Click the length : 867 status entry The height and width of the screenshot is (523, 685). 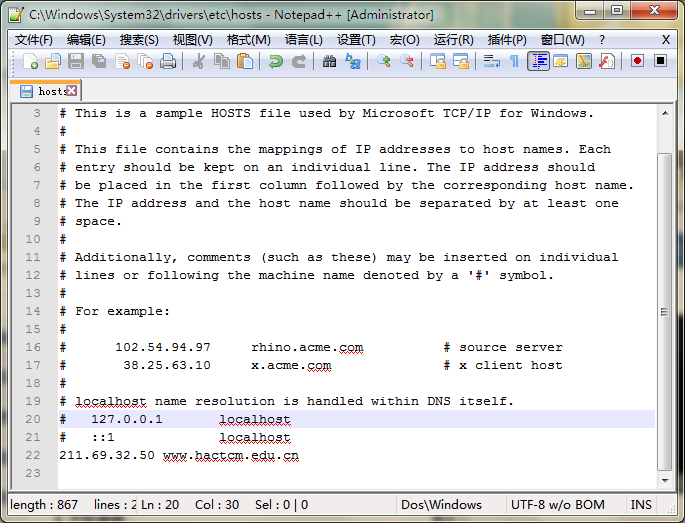tap(44, 505)
